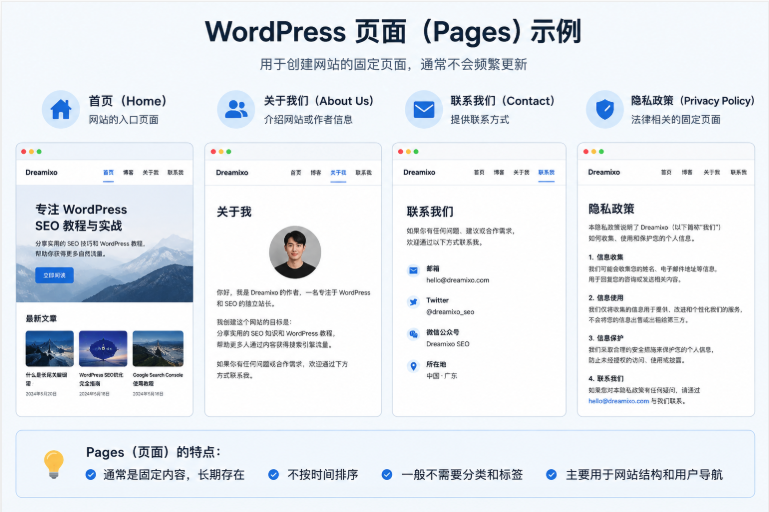This screenshot has height=512, width=769.
Task: Select 联系我 in the Home page mockup nav
Action: point(176,173)
